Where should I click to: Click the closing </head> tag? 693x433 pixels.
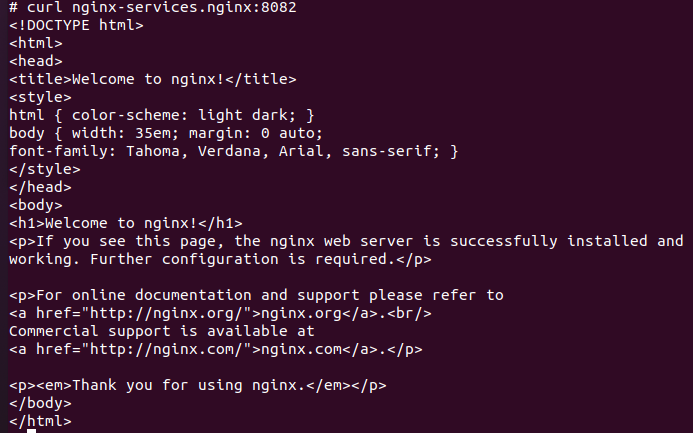(x=40, y=187)
